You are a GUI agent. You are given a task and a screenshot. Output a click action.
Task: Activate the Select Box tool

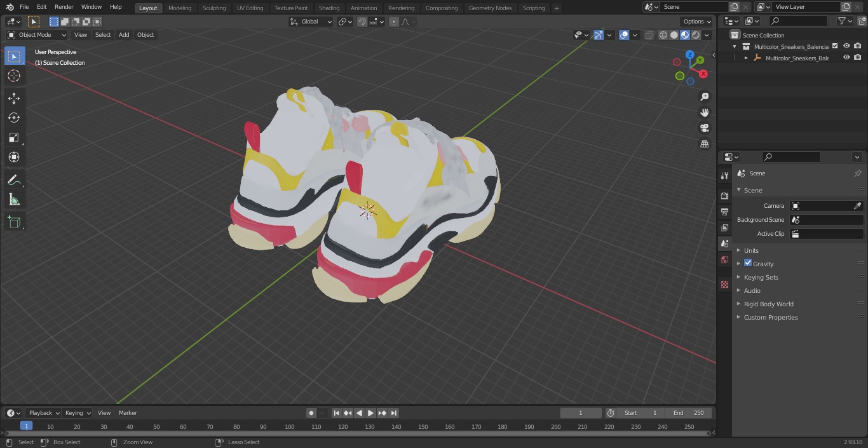pyautogui.click(x=14, y=56)
